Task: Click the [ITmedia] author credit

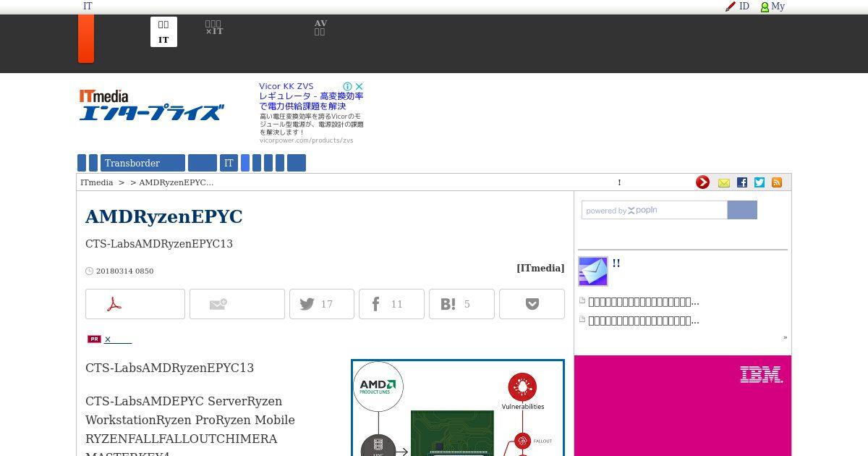Action: point(540,268)
